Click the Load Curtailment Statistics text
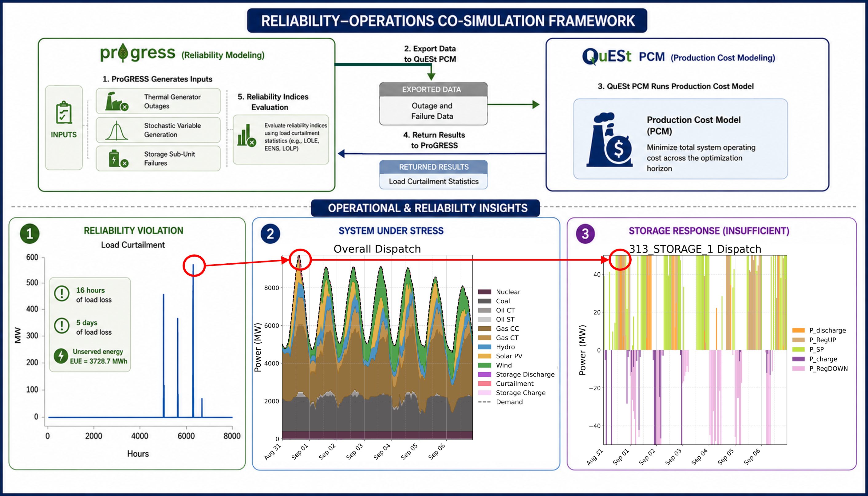 coord(434,182)
